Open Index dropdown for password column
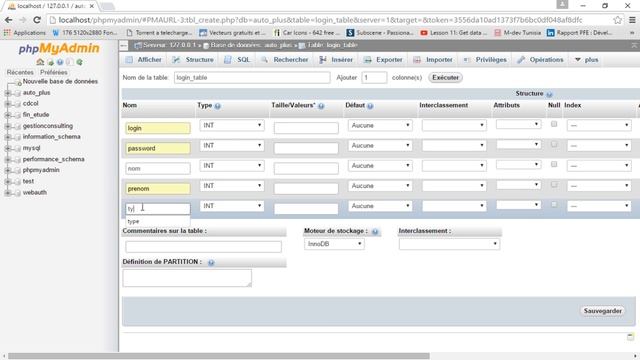This screenshot has height=360, width=640. click(599, 145)
